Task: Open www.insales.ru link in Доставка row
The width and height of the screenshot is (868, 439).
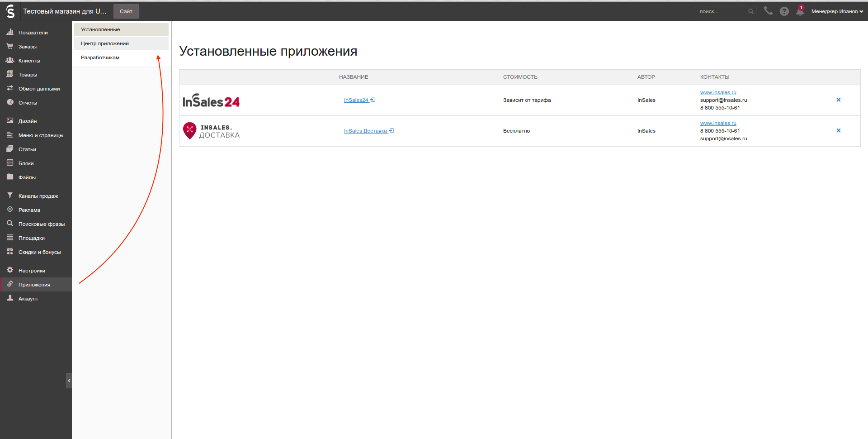Action: (718, 123)
